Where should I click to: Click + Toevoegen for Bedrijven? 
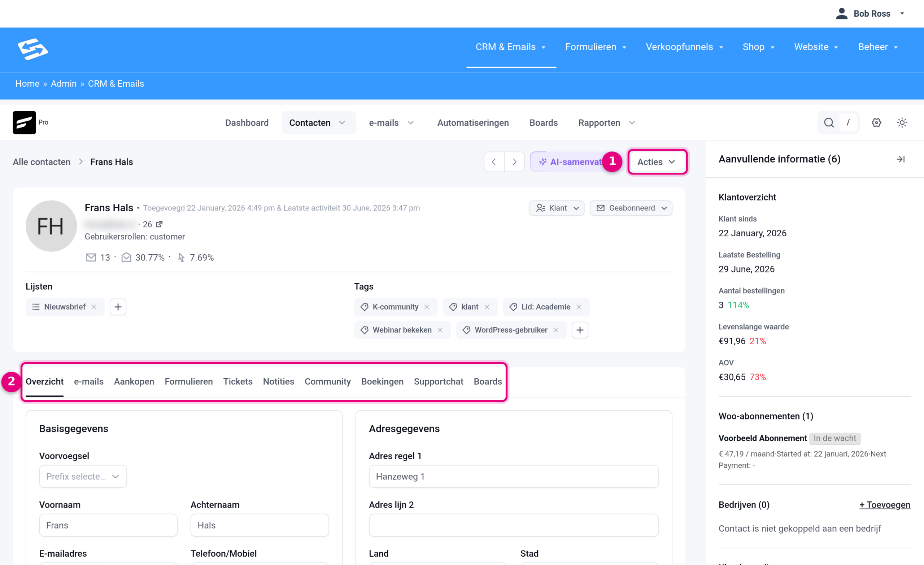884,504
